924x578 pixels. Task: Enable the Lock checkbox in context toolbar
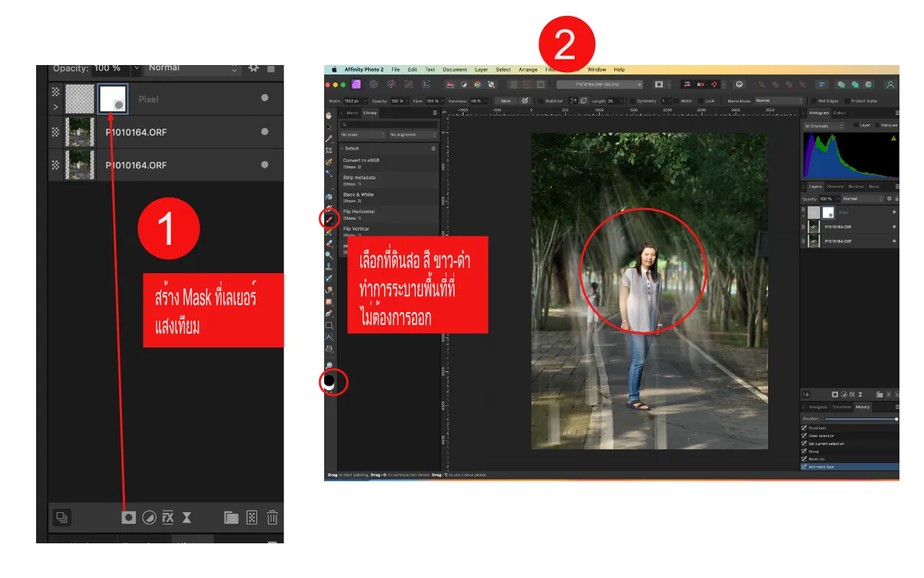point(700,101)
